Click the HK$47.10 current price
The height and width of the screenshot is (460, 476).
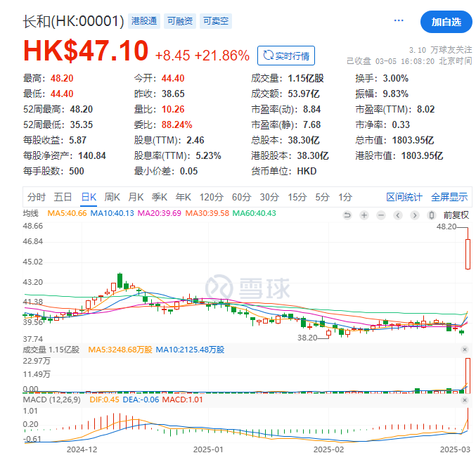[x=86, y=51]
